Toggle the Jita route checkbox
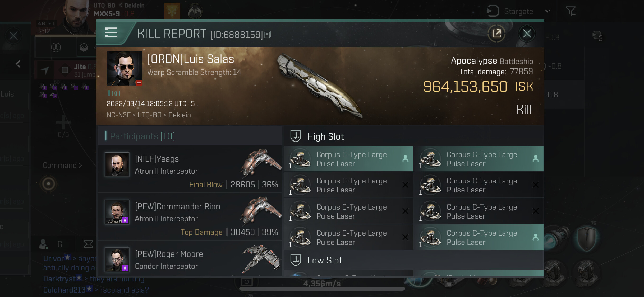The height and width of the screenshot is (297, 644). tap(65, 70)
